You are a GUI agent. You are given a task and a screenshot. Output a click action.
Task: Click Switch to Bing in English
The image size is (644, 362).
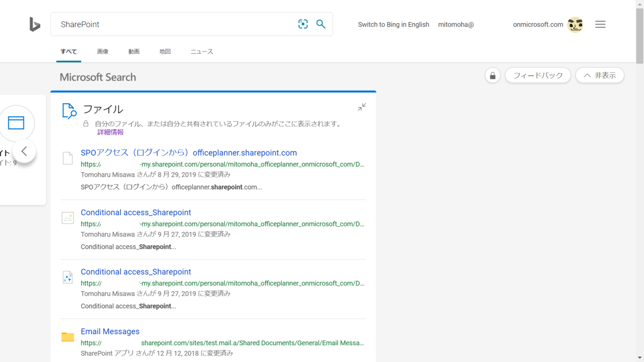tap(393, 25)
